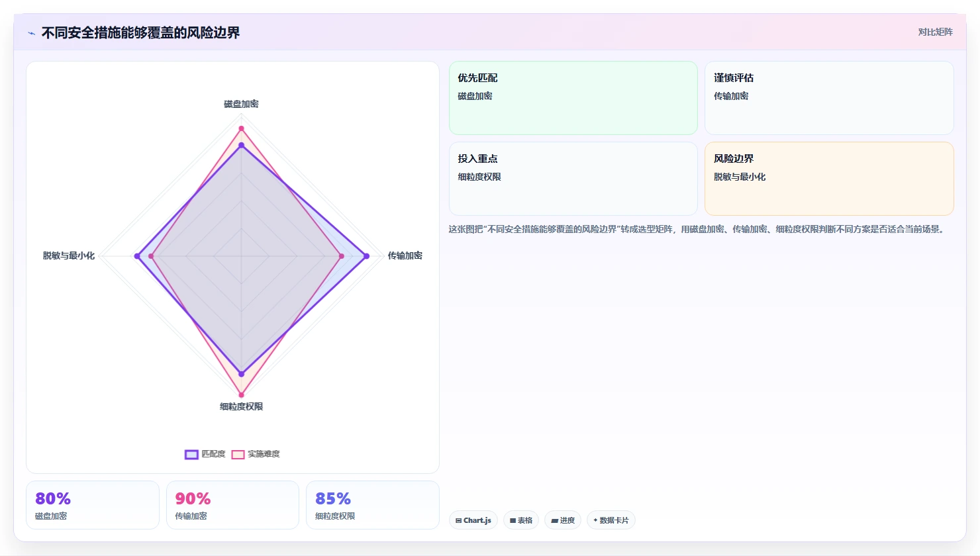Click the 进度 tag chip
The image size is (980, 556).
(563, 520)
